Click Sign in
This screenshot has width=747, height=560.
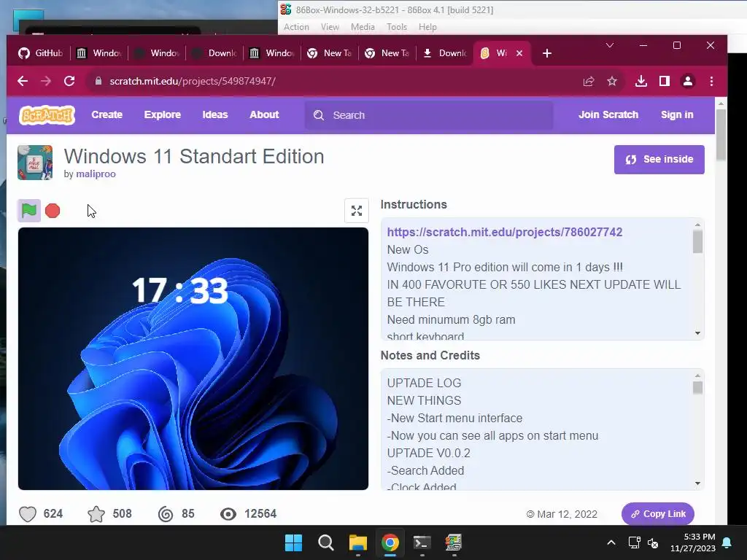tap(677, 114)
